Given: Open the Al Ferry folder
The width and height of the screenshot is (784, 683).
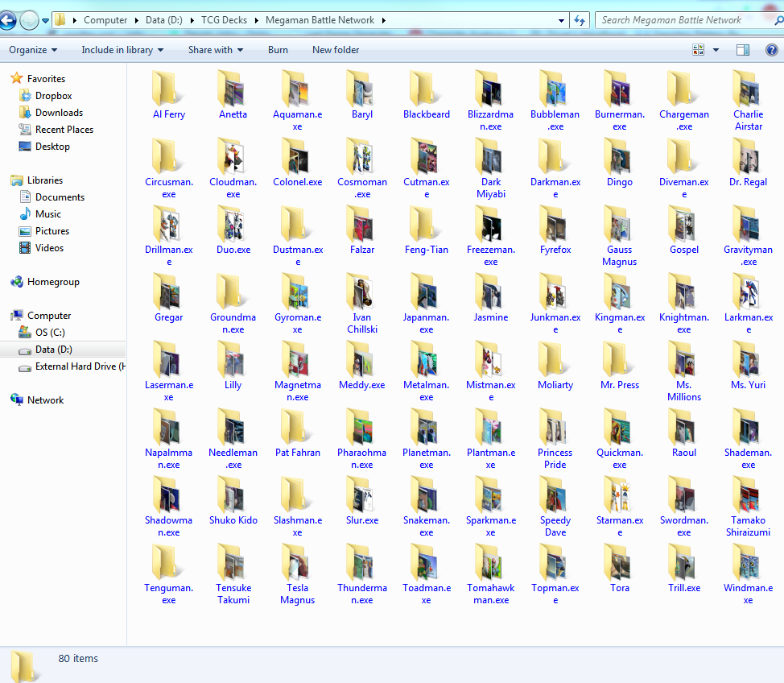Looking at the screenshot, I should click(x=168, y=95).
